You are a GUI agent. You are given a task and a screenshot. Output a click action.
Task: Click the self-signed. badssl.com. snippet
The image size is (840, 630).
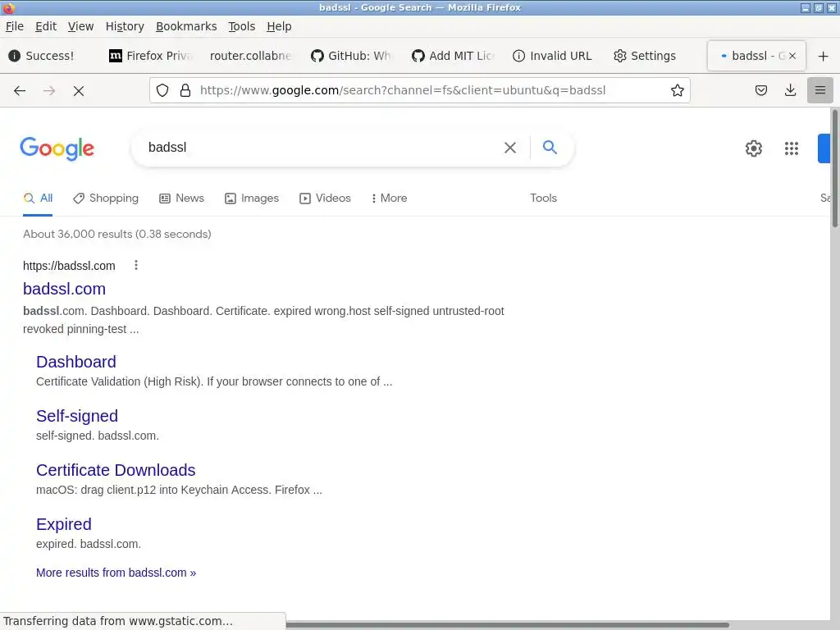(98, 436)
